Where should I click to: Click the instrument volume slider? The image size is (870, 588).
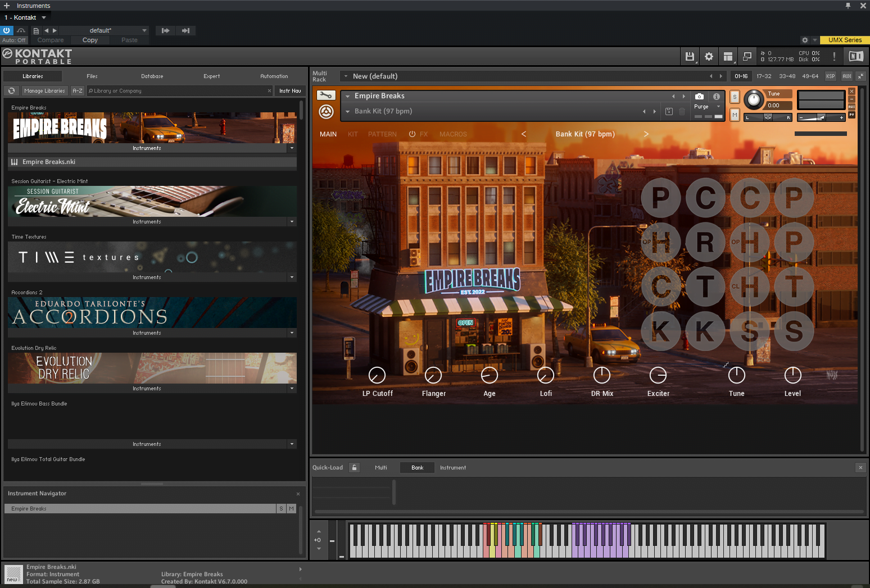point(821,117)
